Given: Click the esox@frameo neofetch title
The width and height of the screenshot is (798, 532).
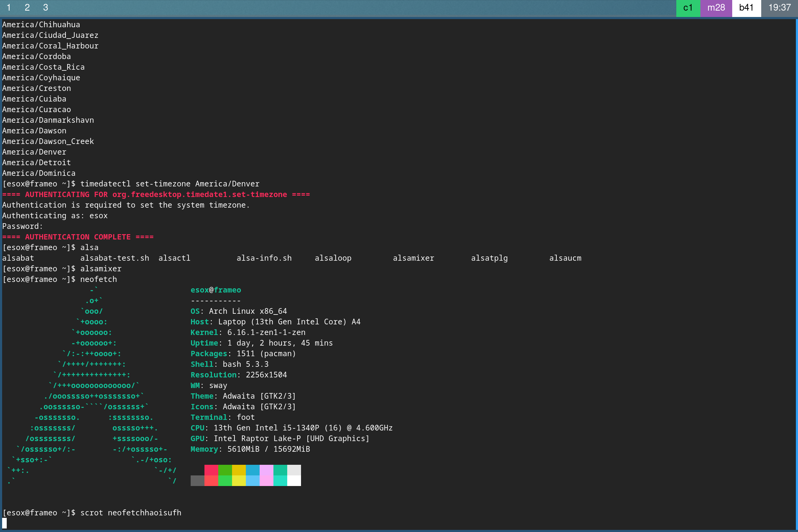Looking at the screenshot, I should click(x=215, y=290).
